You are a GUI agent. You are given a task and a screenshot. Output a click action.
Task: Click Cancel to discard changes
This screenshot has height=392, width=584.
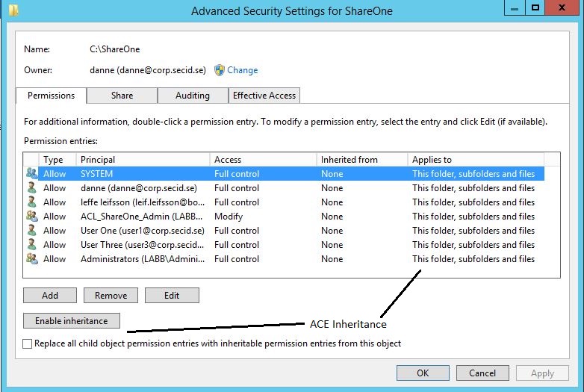(x=482, y=373)
